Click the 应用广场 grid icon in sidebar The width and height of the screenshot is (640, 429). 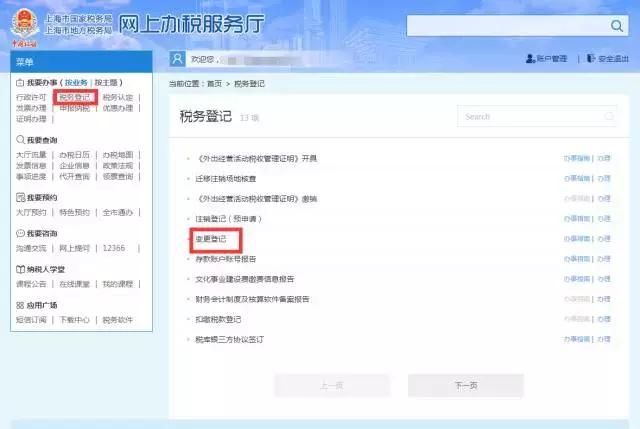(21, 305)
